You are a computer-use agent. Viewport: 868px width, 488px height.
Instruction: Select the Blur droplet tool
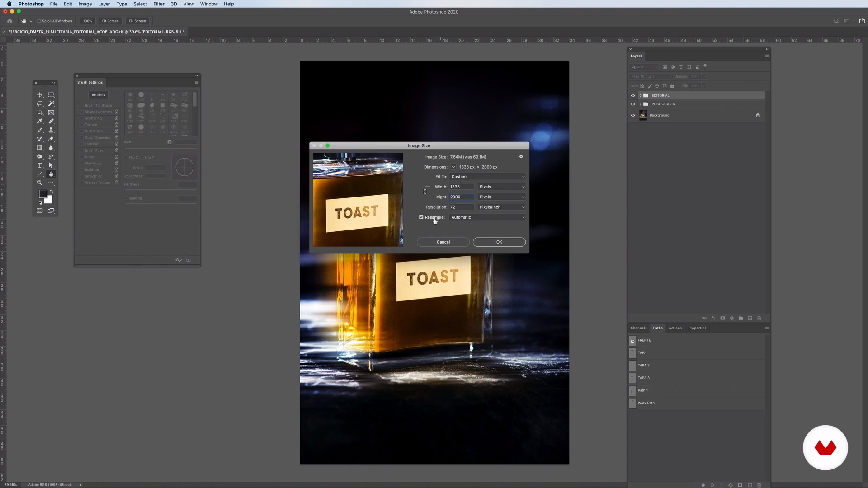pyautogui.click(x=51, y=148)
